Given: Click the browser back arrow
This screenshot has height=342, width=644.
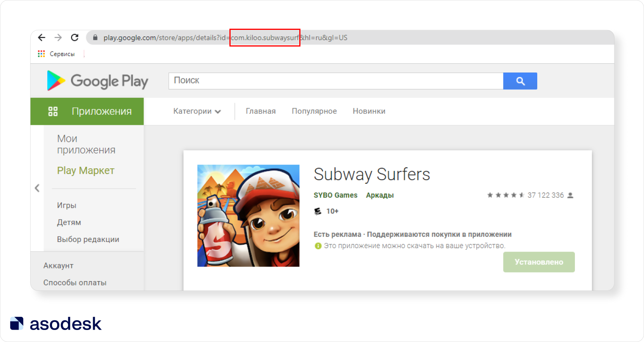Looking at the screenshot, I should click(x=42, y=38).
